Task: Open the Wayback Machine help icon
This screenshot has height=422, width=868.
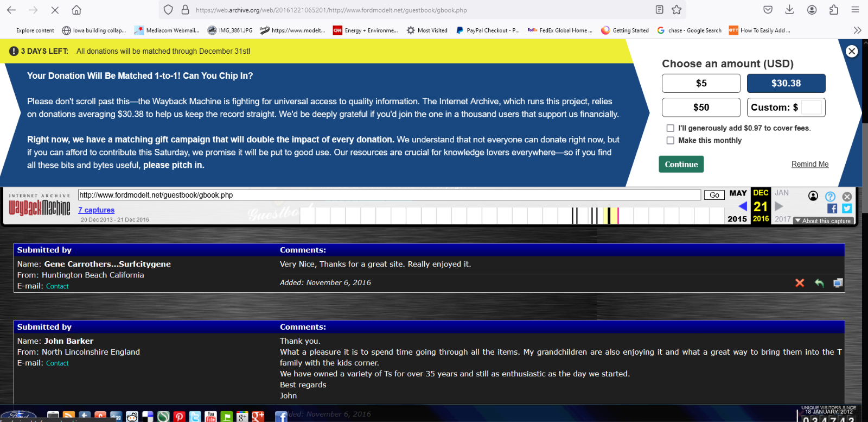Action: (830, 197)
